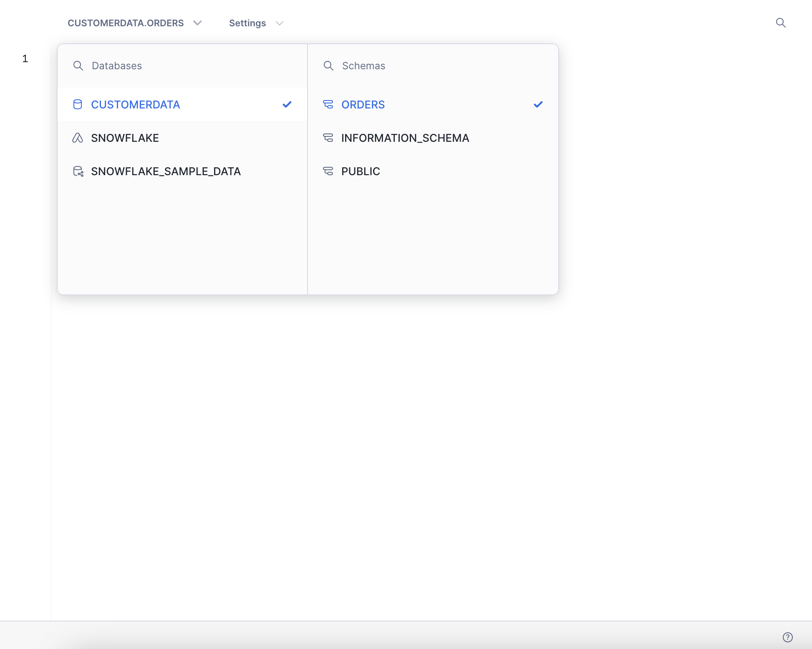Viewport: 812px width, 649px height.
Task: Select the INFORMATION_SCHEMA schema
Action: 433,138
